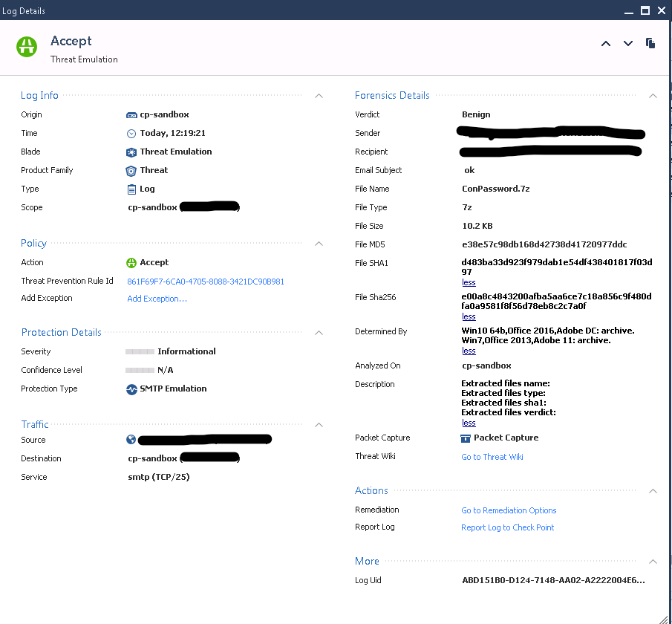Click the Threat product family shield icon
Viewport: 672px width, 624px height.
(131, 171)
